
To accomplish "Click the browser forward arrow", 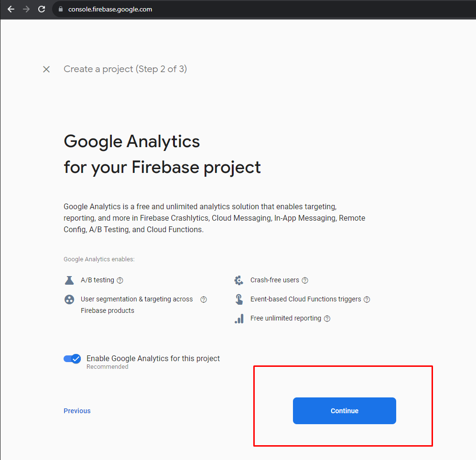I will click(26, 9).
